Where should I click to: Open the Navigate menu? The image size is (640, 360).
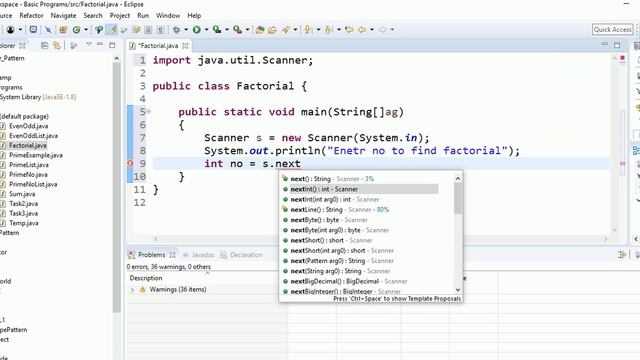click(x=63, y=16)
